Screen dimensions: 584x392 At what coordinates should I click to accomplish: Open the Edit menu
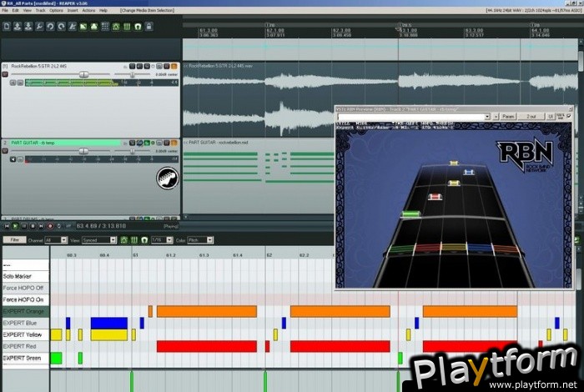(15, 10)
